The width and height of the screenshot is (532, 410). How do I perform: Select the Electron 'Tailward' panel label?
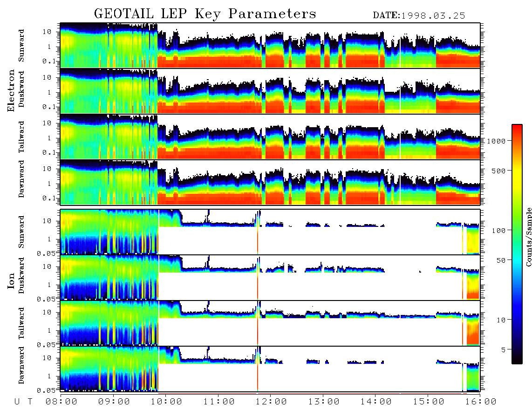21,137
